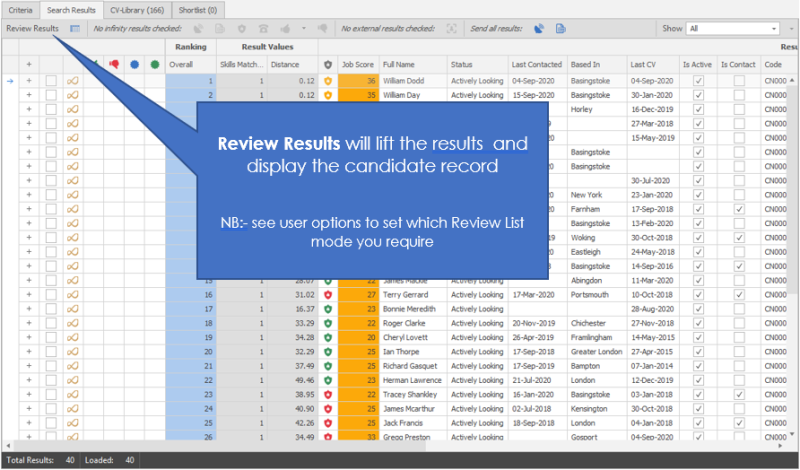Click the green circle column header icon

[x=155, y=64]
